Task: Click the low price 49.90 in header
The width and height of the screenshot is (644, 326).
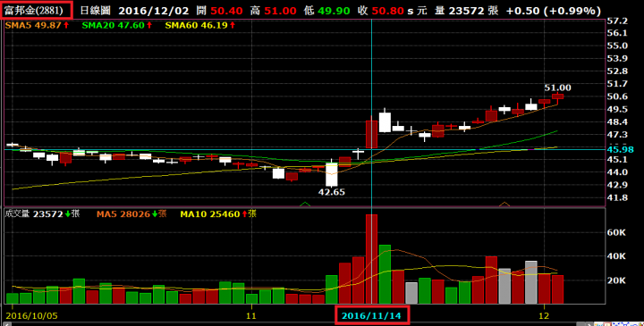Action: (x=334, y=11)
